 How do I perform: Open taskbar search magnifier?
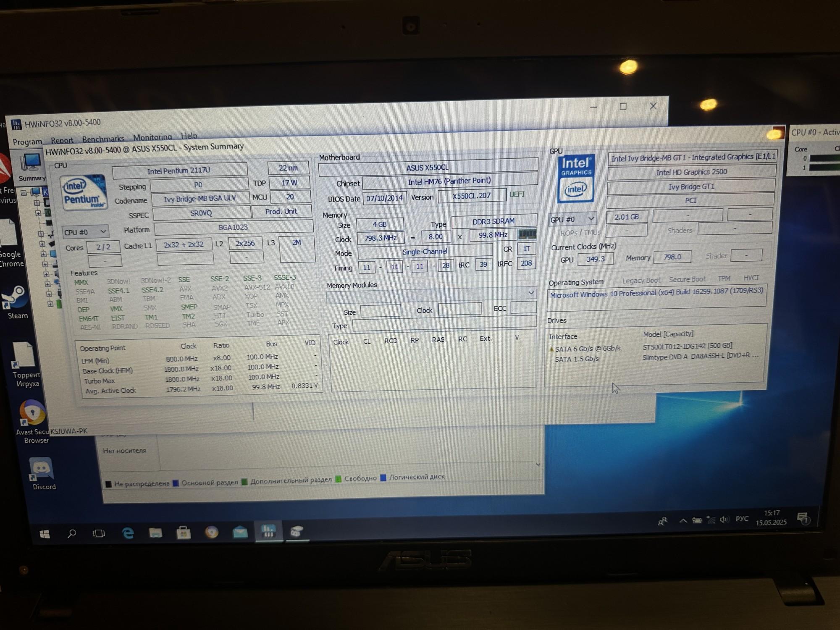coord(72,533)
